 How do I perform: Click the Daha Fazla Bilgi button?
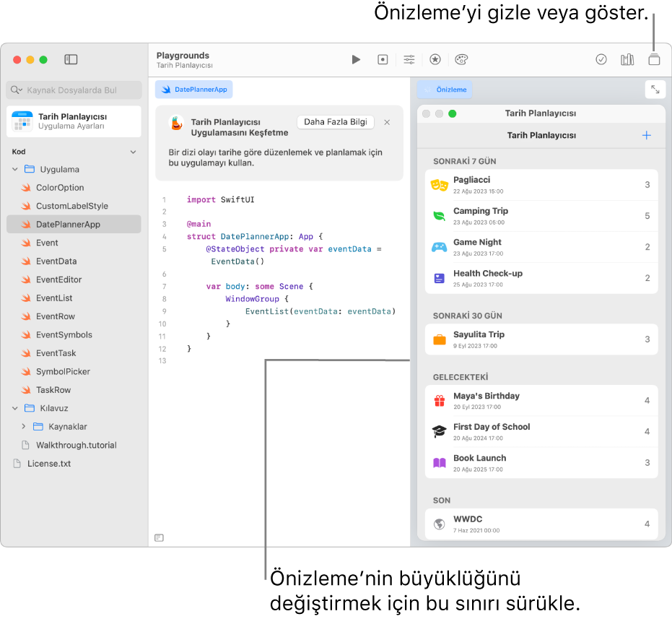click(x=336, y=122)
